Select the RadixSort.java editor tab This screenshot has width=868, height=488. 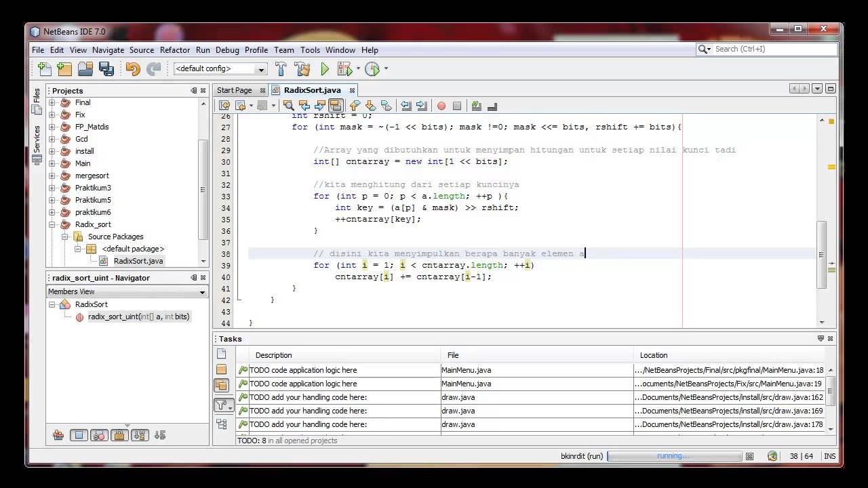[312, 90]
